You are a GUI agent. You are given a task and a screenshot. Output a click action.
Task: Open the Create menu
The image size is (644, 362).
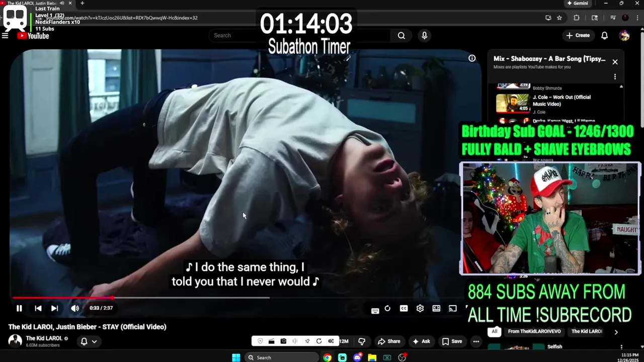pyautogui.click(x=578, y=35)
